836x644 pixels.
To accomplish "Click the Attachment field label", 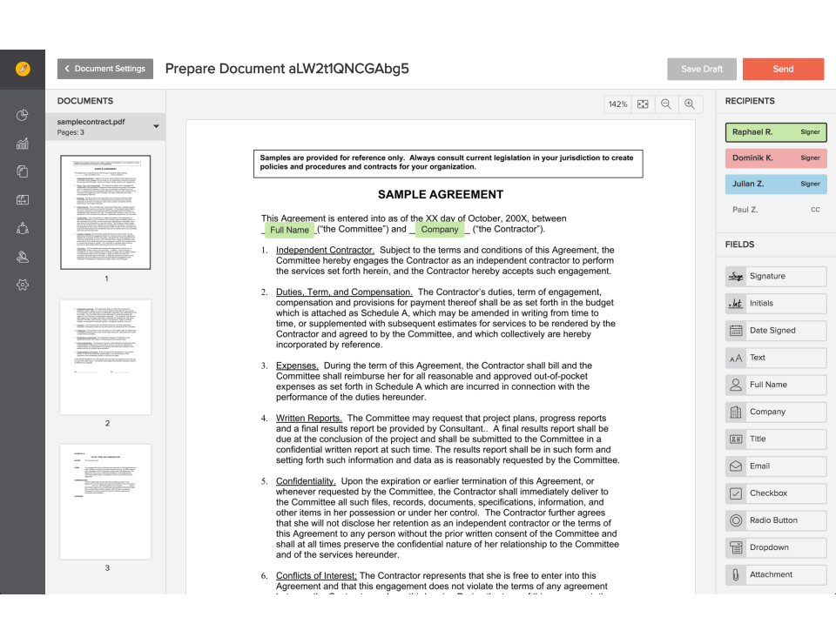I will point(771,574).
